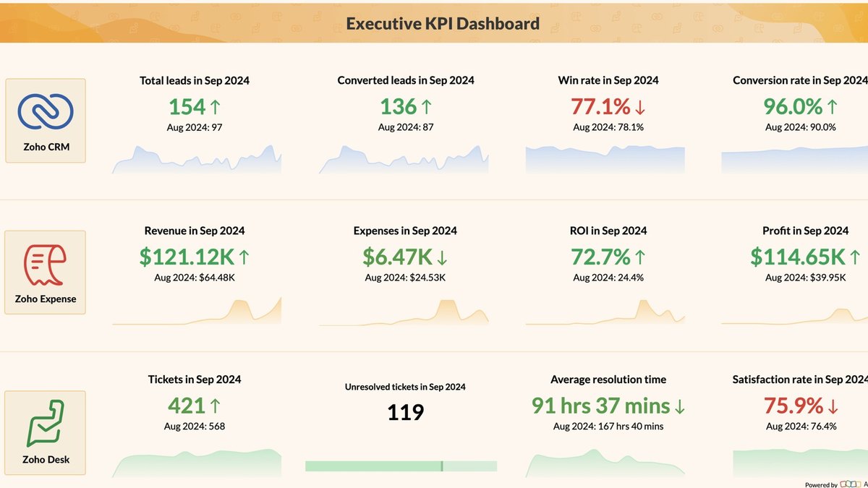Click the Executive KPI Dashboard title
The width and height of the screenshot is (868, 488).
[x=443, y=23]
